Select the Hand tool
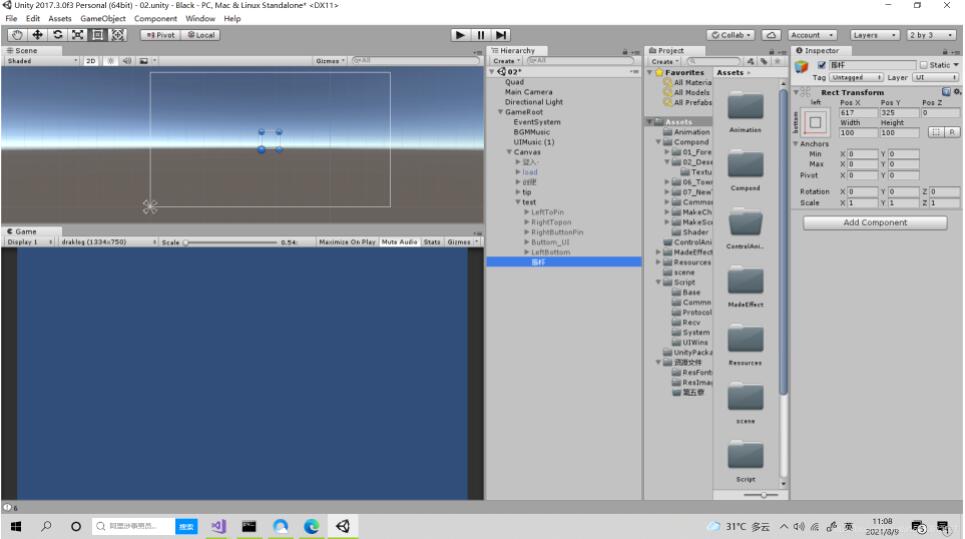The image size is (965, 539). point(17,35)
